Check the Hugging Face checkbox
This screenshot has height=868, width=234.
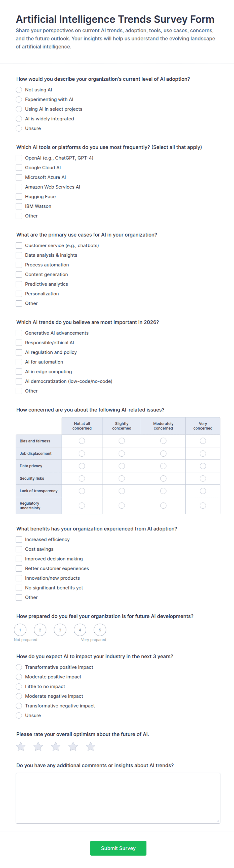coord(19,196)
